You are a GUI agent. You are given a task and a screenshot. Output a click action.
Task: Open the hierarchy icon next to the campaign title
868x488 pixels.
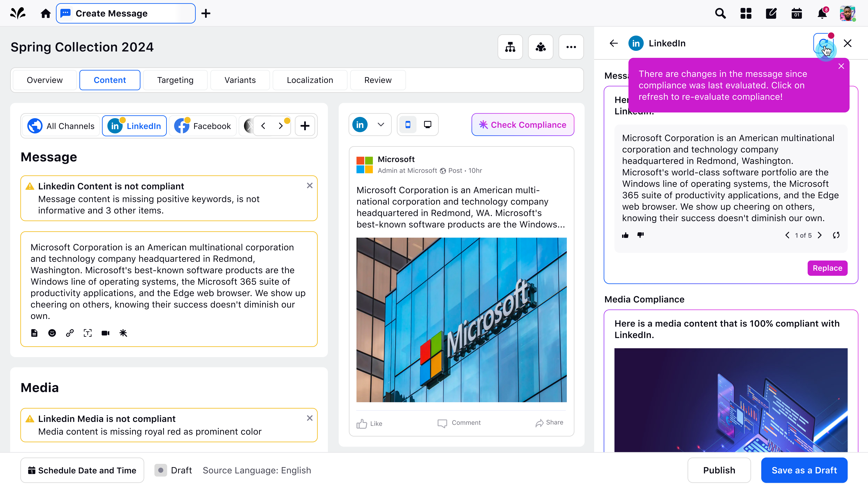(510, 47)
